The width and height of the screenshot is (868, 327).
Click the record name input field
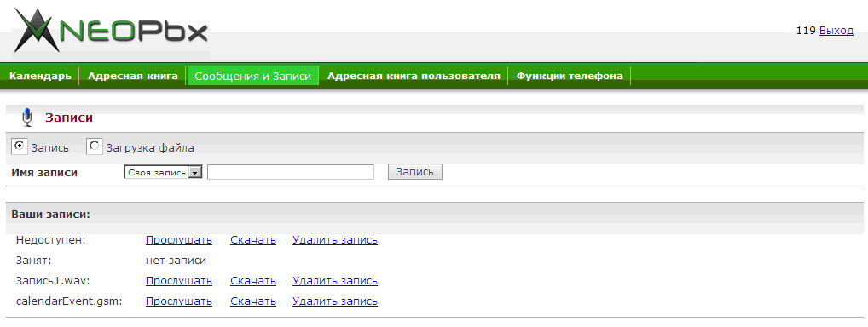click(291, 172)
